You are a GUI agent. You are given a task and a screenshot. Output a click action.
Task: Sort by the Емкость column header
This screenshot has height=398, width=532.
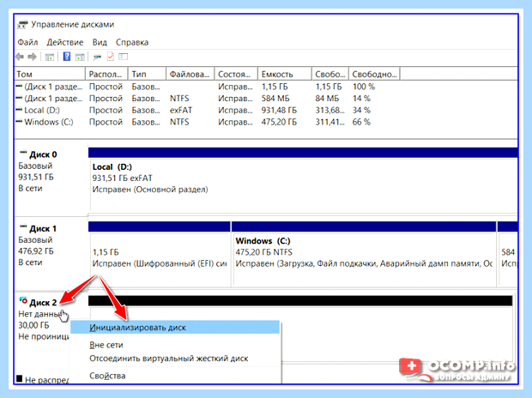[285, 74]
